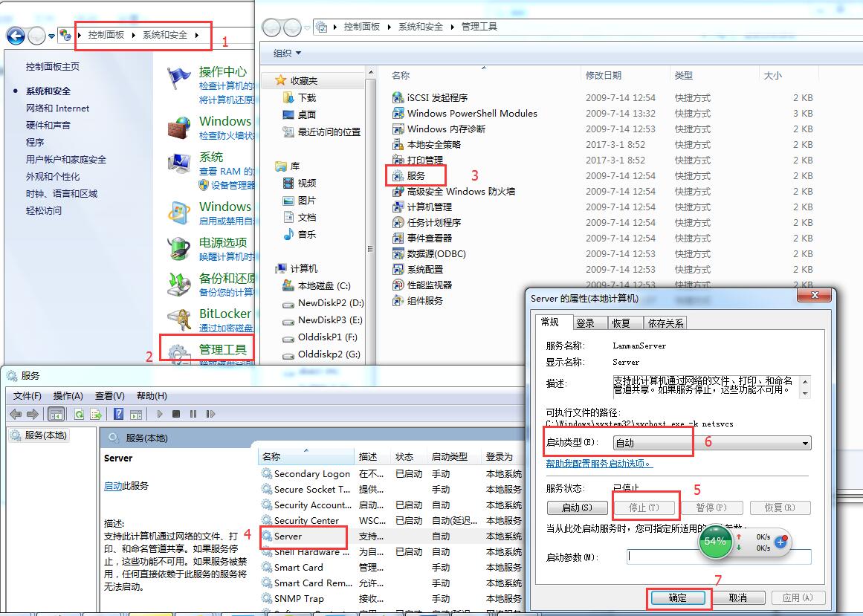Open the 文件(F) menu
The image size is (863, 616).
click(28, 396)
